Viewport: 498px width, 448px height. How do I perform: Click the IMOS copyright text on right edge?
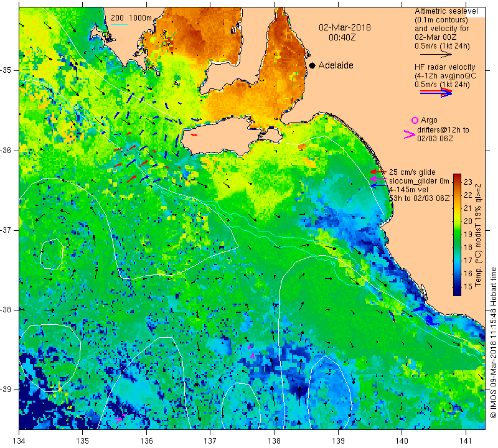point(493,342)
